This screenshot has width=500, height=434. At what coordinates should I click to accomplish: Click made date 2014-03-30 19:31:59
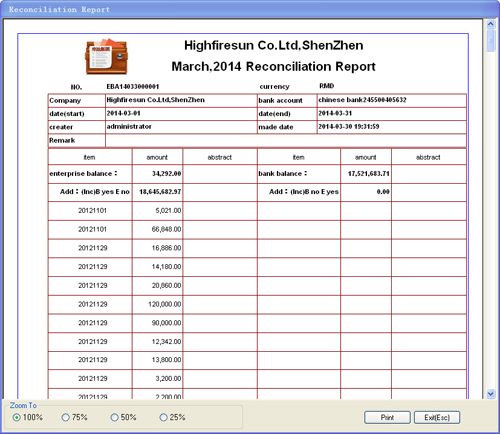click(349, 127)
